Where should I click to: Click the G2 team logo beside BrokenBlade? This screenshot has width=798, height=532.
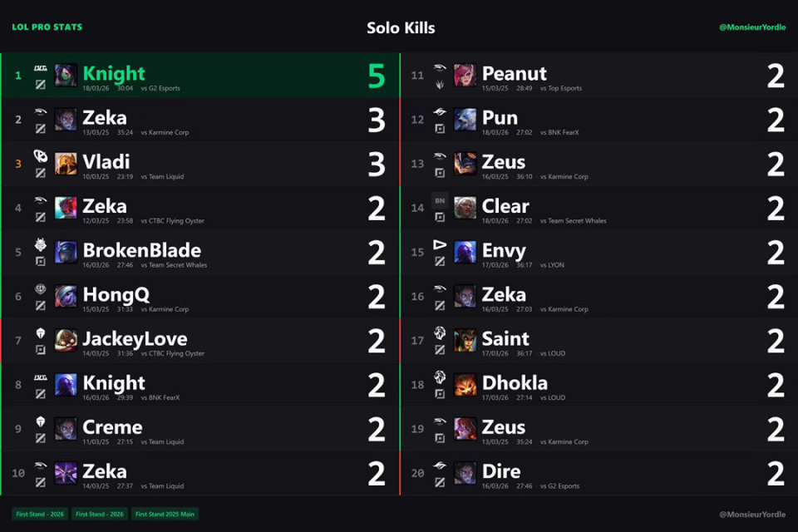40,244
